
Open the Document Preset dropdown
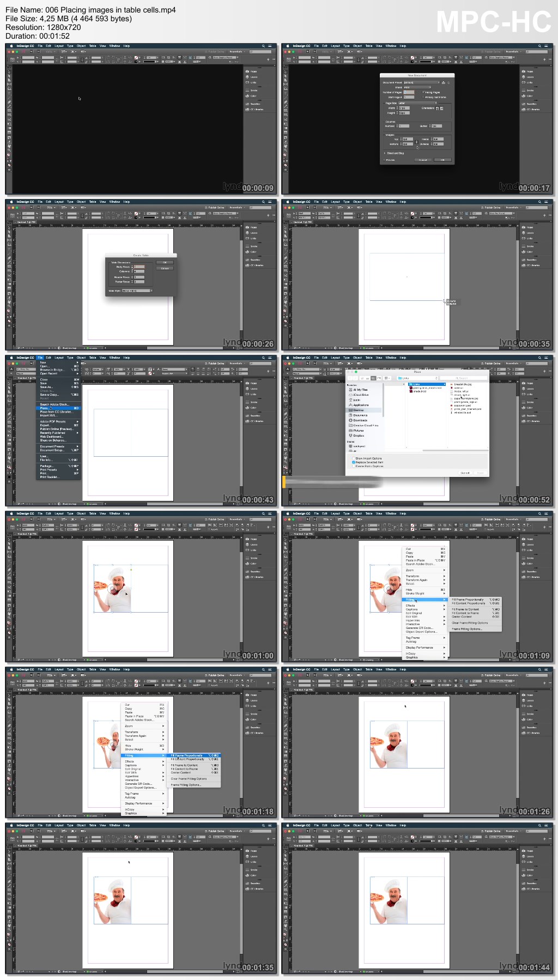(422, 83)
